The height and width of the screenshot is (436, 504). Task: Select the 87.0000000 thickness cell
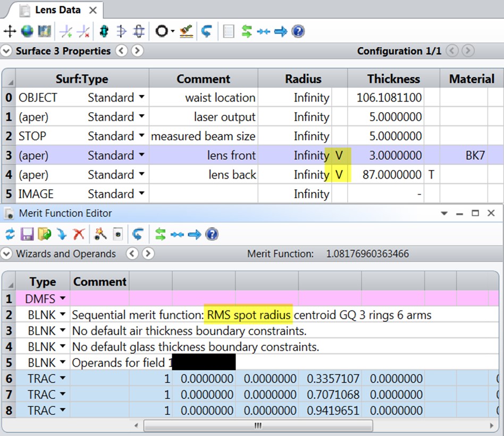tap(386, 174)
